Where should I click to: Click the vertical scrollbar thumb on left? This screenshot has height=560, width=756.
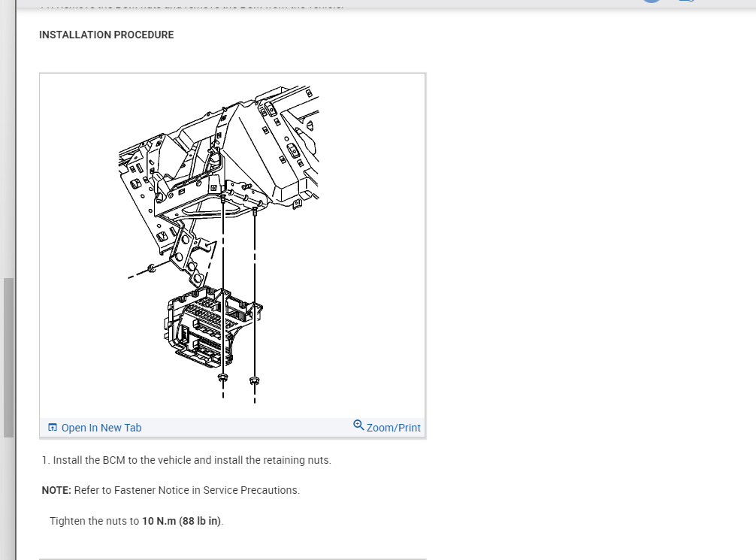[x=9, y=357]
